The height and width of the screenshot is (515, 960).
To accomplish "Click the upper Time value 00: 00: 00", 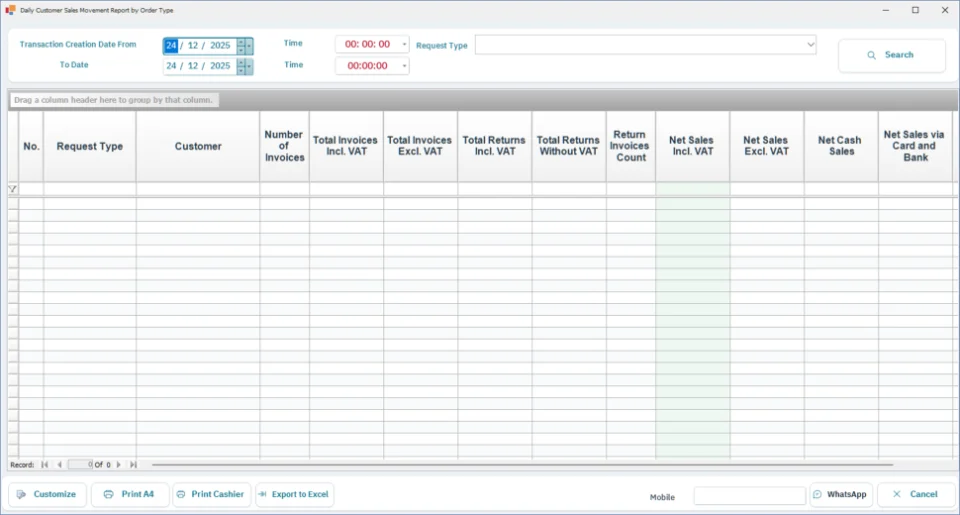I will (367, 44).
